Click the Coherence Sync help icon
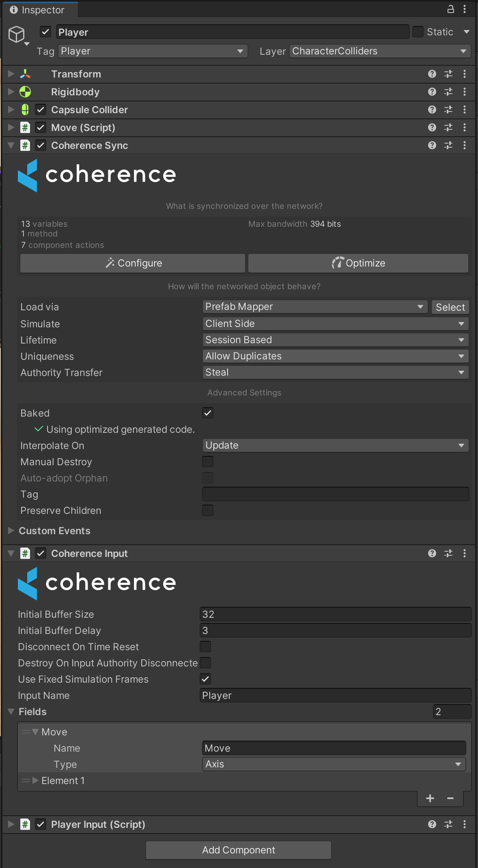Screen dimensions: 478x868 click(x=432, y=145)
